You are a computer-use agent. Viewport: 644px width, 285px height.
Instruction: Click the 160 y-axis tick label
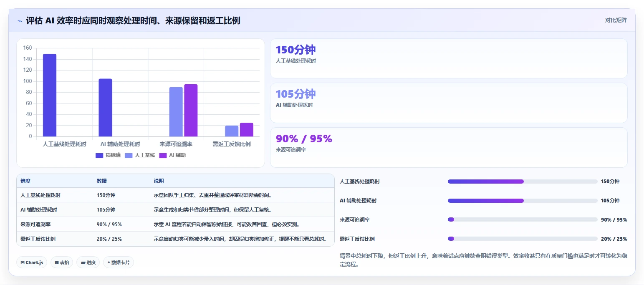point(28,48)
